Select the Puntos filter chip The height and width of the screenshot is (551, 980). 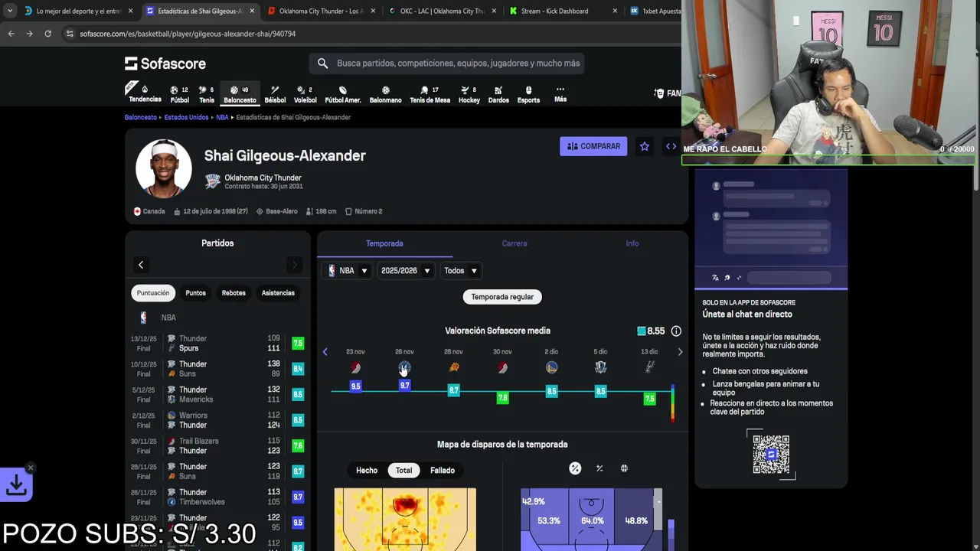click(195, 293)
